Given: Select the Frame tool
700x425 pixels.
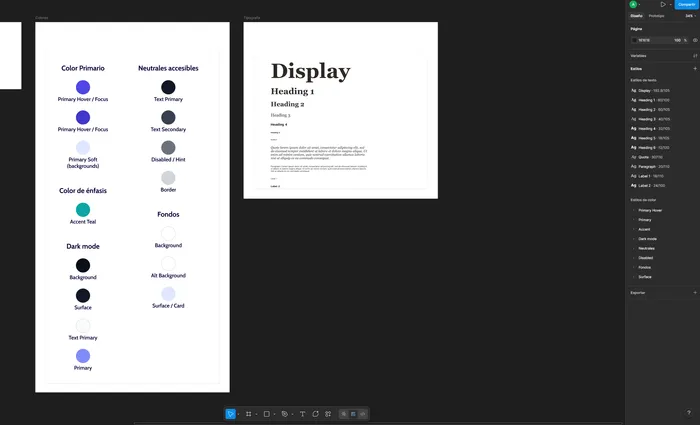Looking at the screenshot, I should pos(249,413).
